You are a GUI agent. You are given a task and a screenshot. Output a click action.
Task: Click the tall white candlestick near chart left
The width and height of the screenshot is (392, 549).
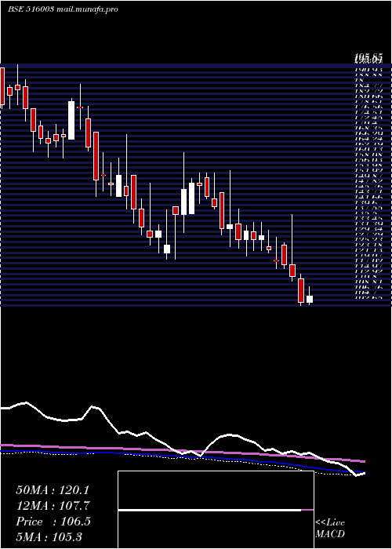tap(71, 121)
